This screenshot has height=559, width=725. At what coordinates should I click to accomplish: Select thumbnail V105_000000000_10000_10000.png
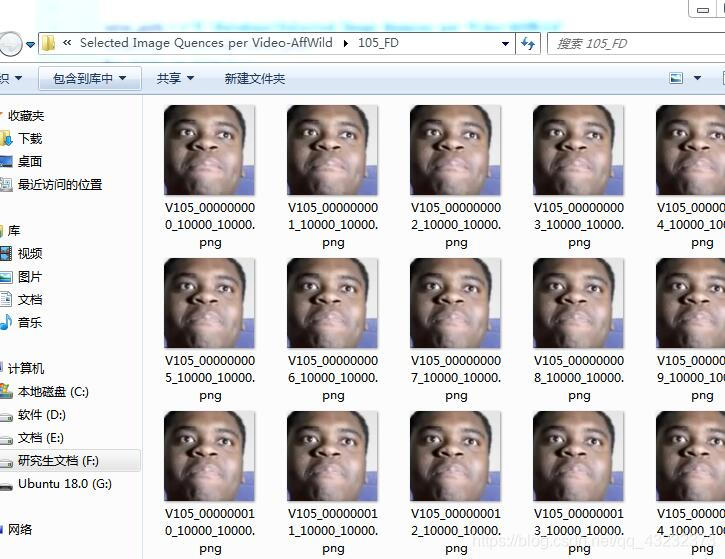tap(209, 150)
